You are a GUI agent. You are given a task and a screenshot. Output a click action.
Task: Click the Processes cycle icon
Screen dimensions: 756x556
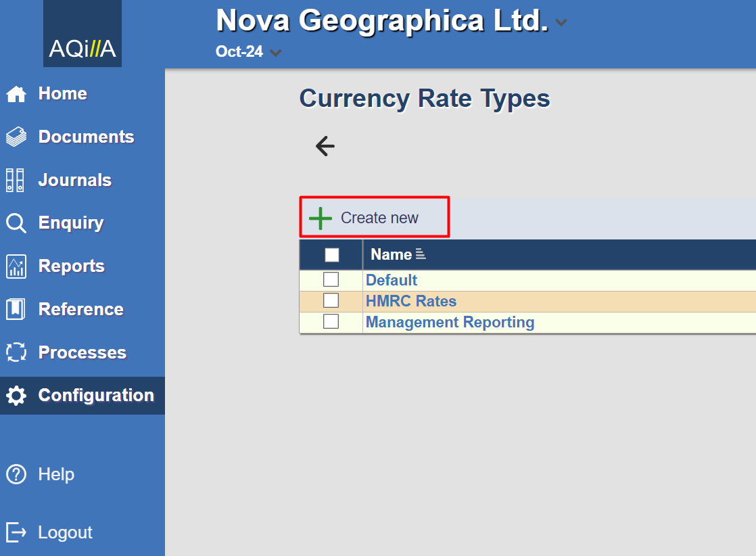(x=16, y=352)
